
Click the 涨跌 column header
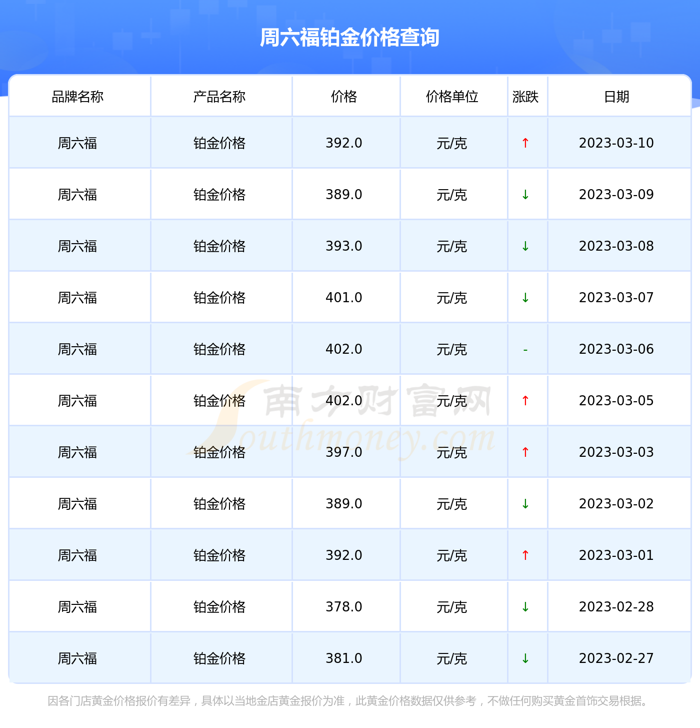click(x=525, y=97)
